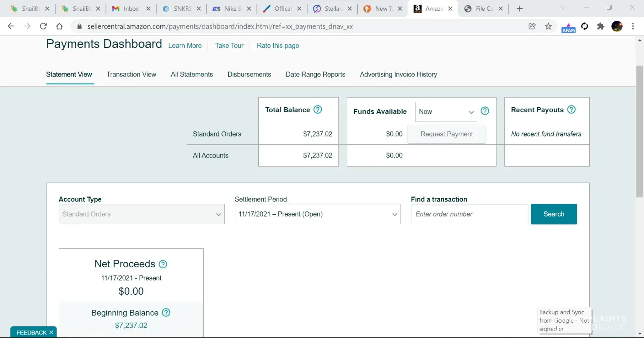
Task: Open the Learn More link
Action: click(185, 46)
